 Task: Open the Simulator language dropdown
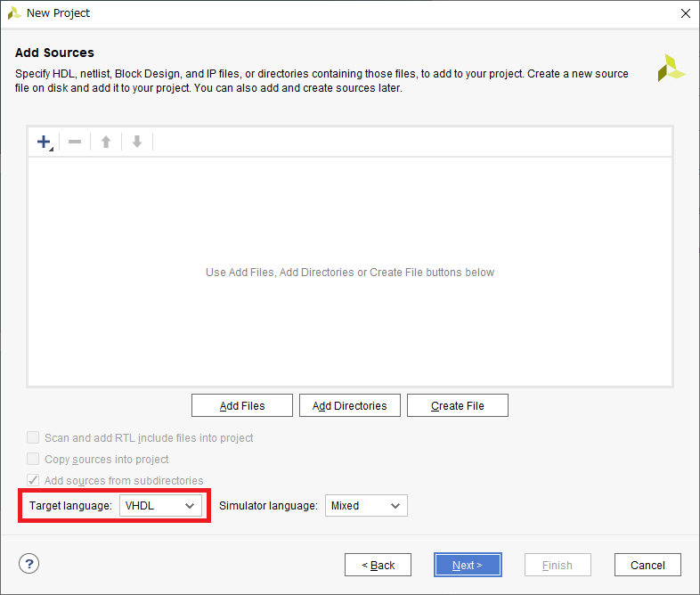click(x=366, y=506)
